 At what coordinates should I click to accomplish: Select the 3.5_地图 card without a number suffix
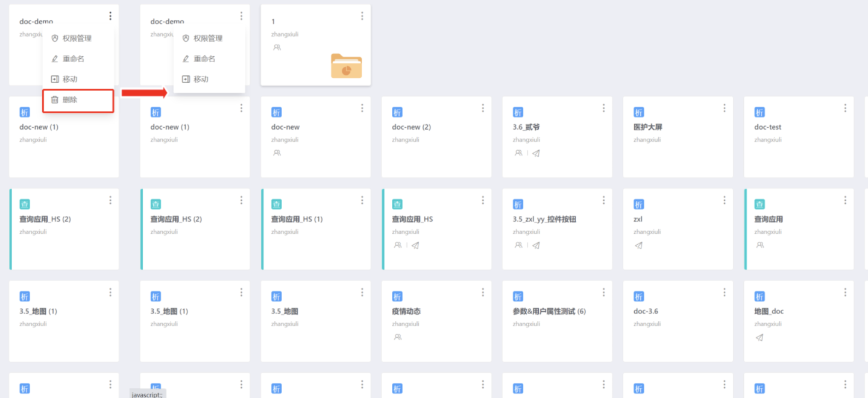pos(285,312)
